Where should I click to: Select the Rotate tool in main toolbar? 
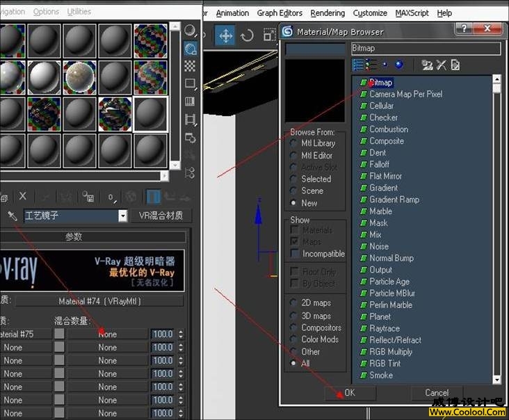(247, 35)
